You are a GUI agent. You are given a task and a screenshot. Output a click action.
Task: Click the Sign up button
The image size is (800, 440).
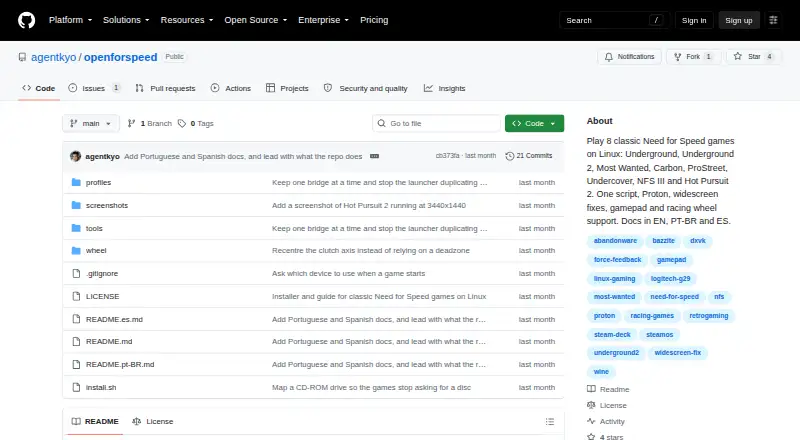click(x=739, y=20)
